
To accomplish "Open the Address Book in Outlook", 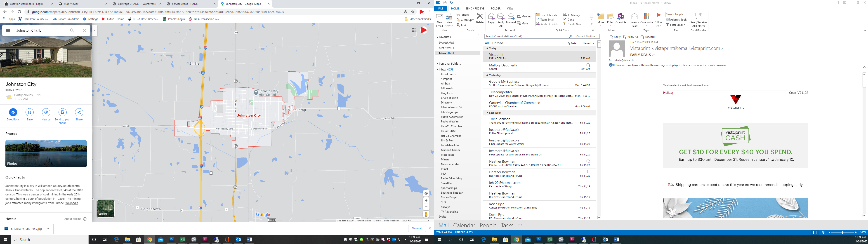I will tap(676, 20).
